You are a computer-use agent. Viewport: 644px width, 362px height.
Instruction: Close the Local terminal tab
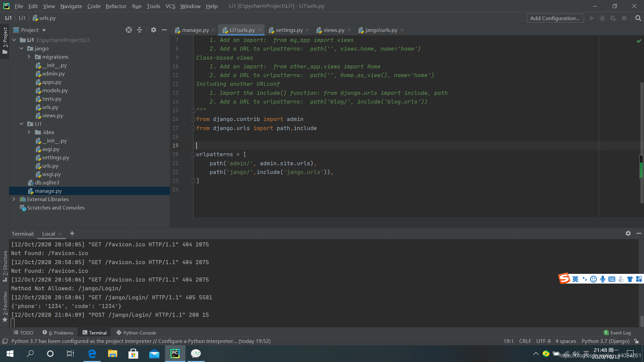(x=60, y=234)
